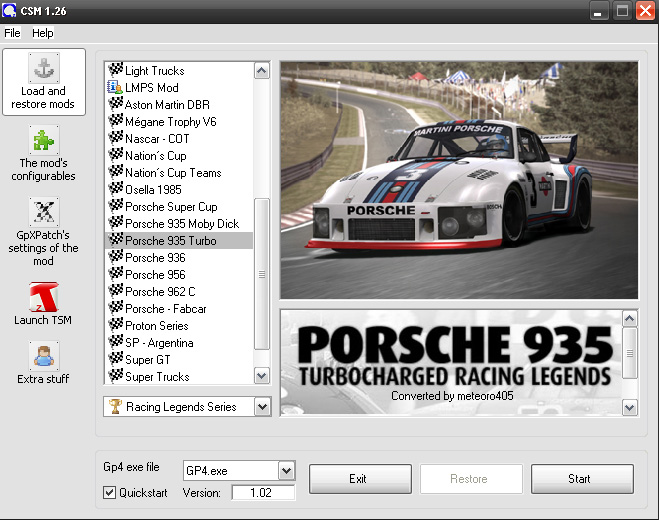659x520 pixels.
Task: Select LMPS Mod in the list
Action: (x=179, y=87)
